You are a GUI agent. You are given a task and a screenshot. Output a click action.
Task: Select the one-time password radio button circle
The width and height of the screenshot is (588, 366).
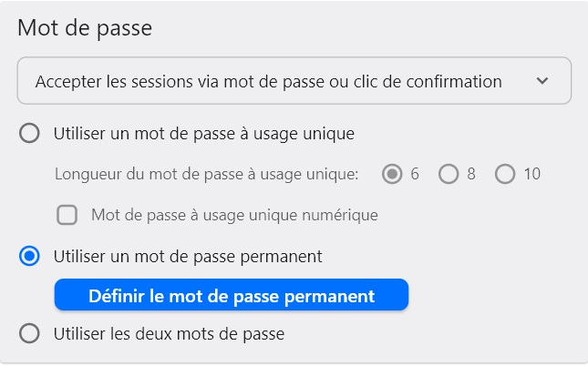pos(30,134)
